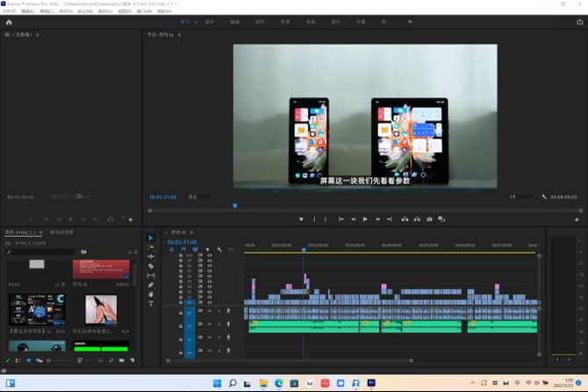Open the last menu bar item (Help)
Image resolution: width=588 pixels, height=392 pixels.
[x=164, y=11]
